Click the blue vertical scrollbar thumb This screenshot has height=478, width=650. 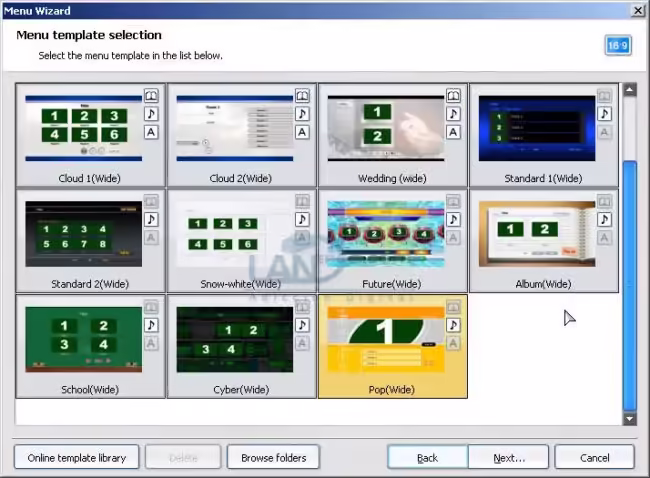coord(630,286)
